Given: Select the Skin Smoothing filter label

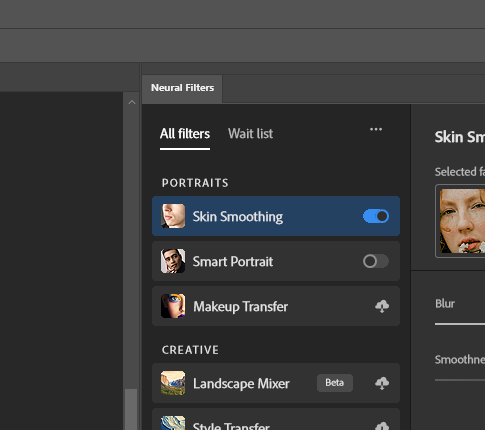Looking at the screenshot, I should (x=238, y=217).
